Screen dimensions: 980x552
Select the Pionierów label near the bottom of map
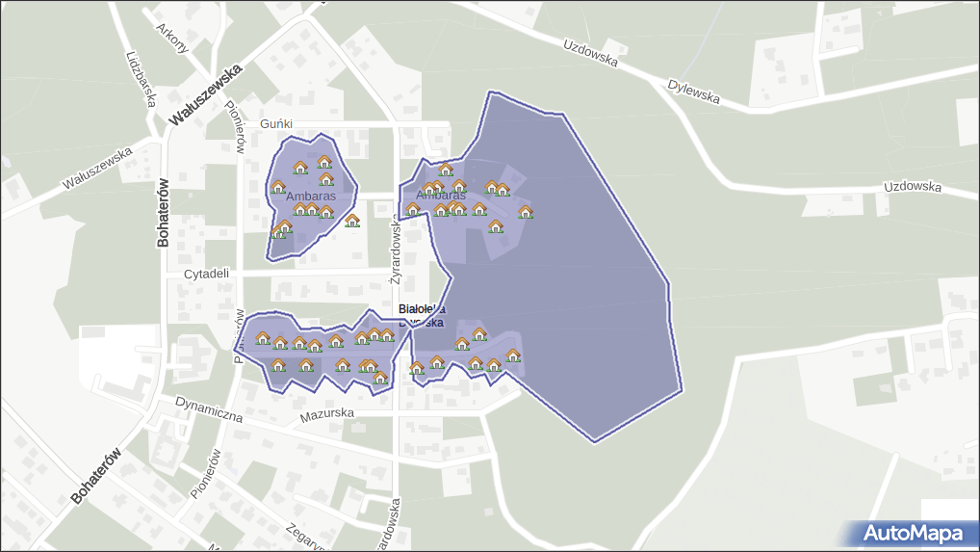point(206,474)
